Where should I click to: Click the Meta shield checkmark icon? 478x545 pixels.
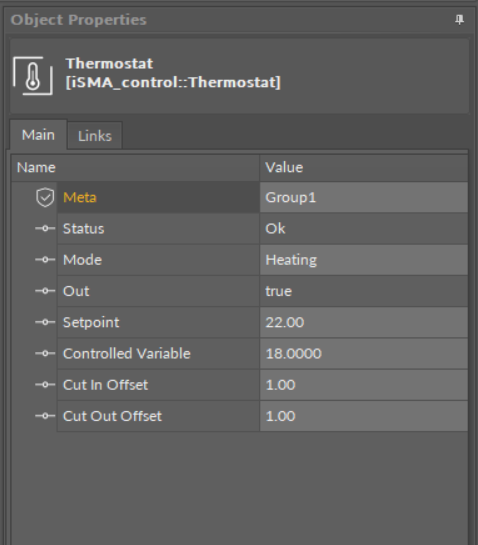tap(45, 197)
